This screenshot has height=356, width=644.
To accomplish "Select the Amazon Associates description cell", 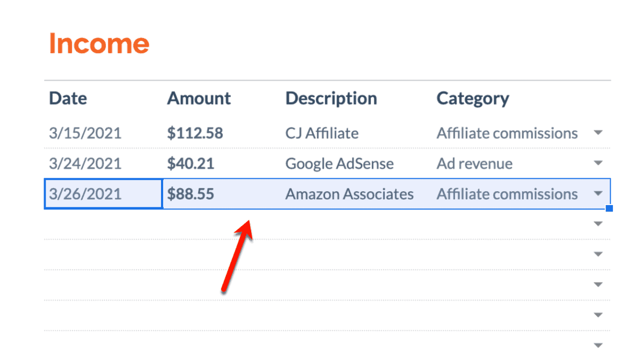I will coord(356,194).
